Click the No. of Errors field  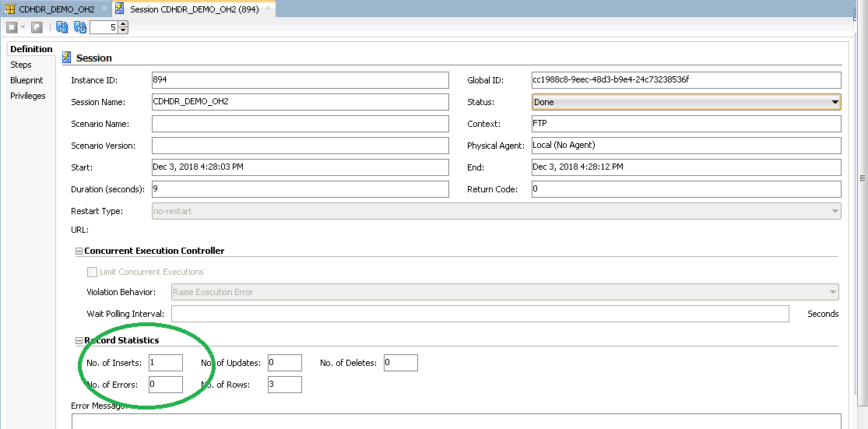coord(166,384)
